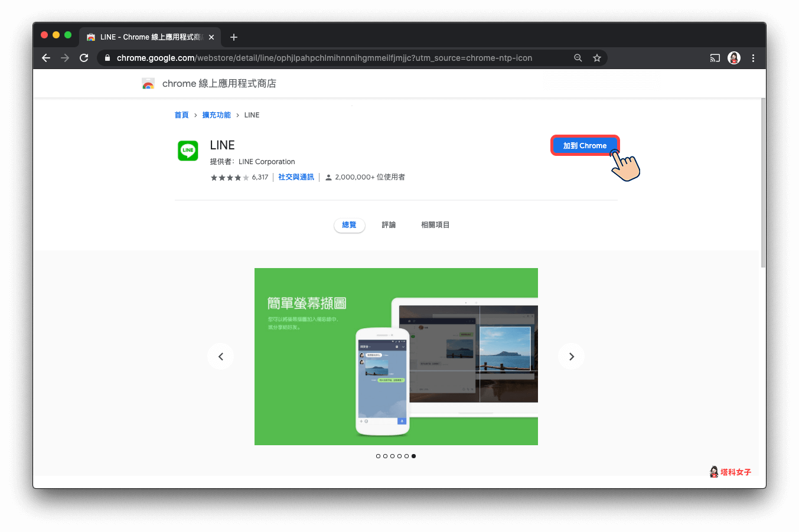This screenshot has width=799, height=532.
Task: Open the search magnifier in the address bar
Action: 578,58
